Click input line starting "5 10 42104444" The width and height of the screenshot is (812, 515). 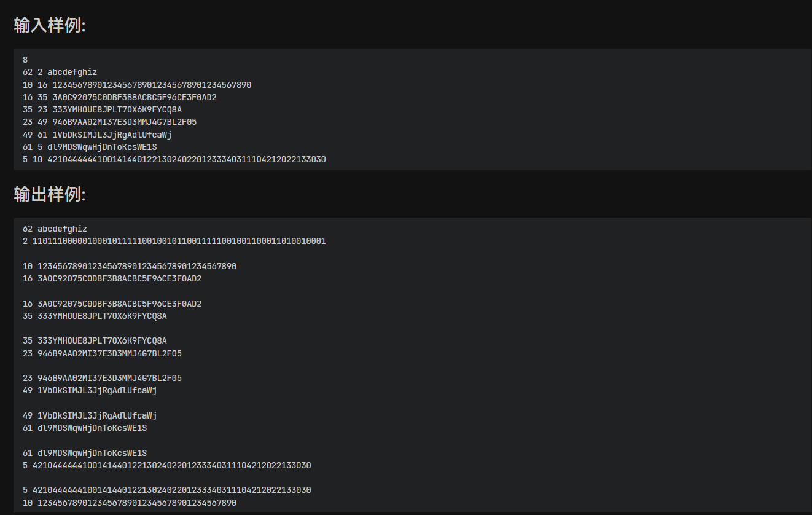point(174,159)
